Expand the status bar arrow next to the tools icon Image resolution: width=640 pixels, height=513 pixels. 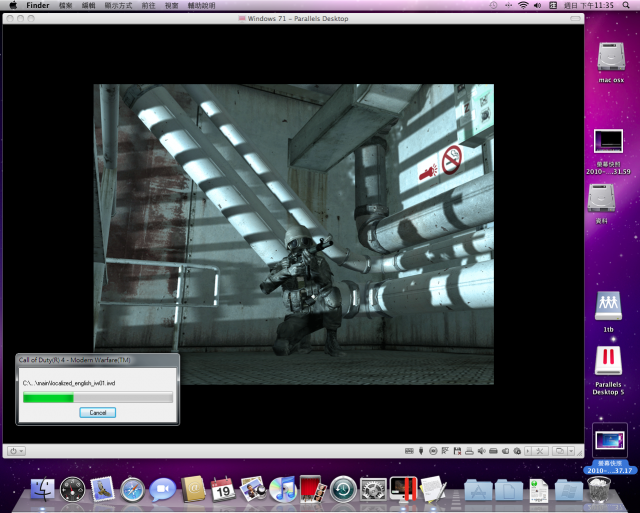coord(528,451)
